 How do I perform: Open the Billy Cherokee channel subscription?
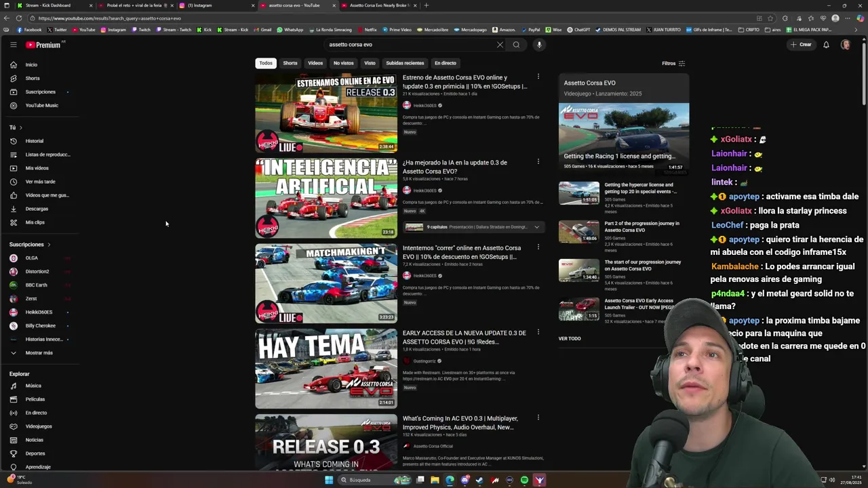41,325
